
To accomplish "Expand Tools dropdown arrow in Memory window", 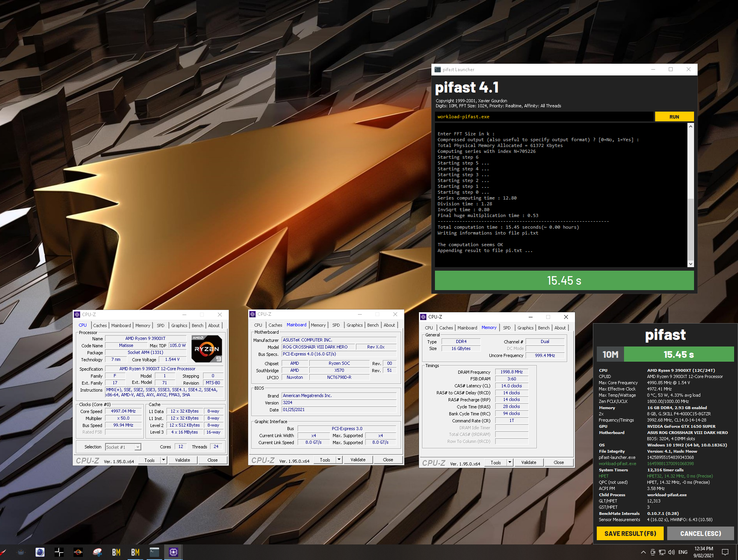I will [x=510, y=462].
